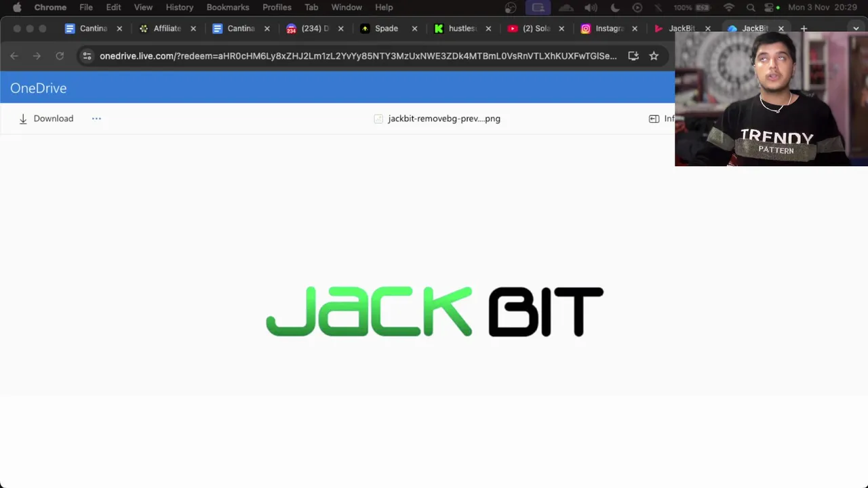Open the volume control in menu bar
Viewport: 868px width, 488px height.
591,7
